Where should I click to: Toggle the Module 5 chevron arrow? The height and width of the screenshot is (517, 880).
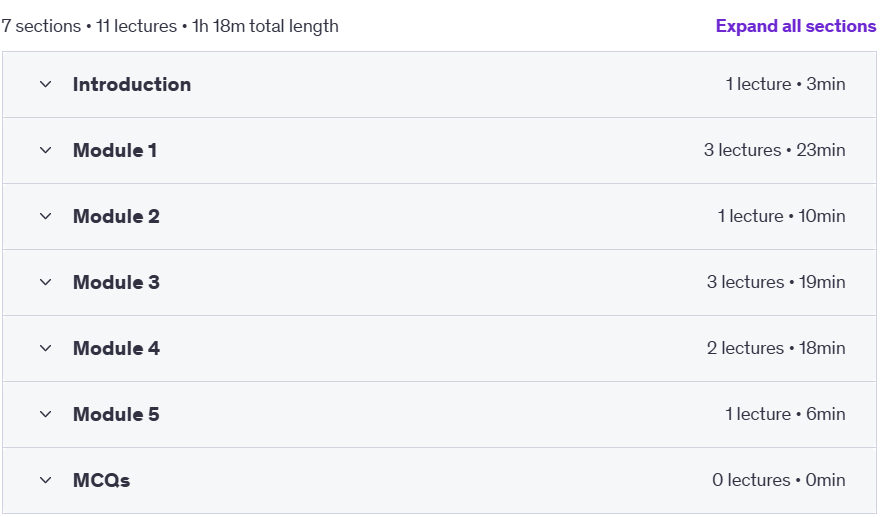[x=45, y=414]
